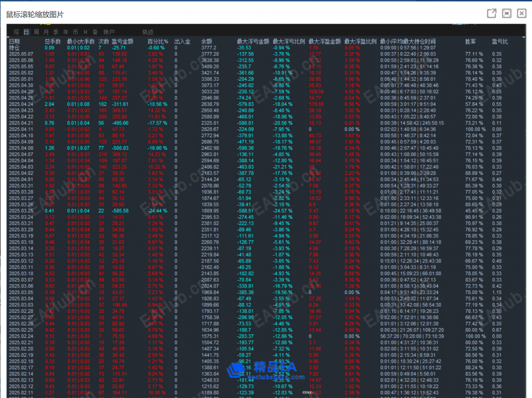Viewport: 532px width, 398px height.
Task: Switch to the 周 weekly tab
Action: [36, 32]
